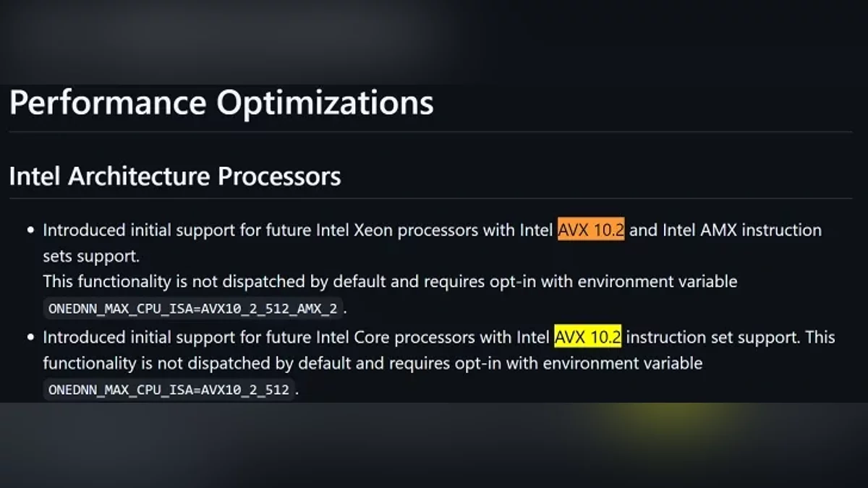Select the AVX10_2_512_AMX_2 environment variable code

(192, 309)
